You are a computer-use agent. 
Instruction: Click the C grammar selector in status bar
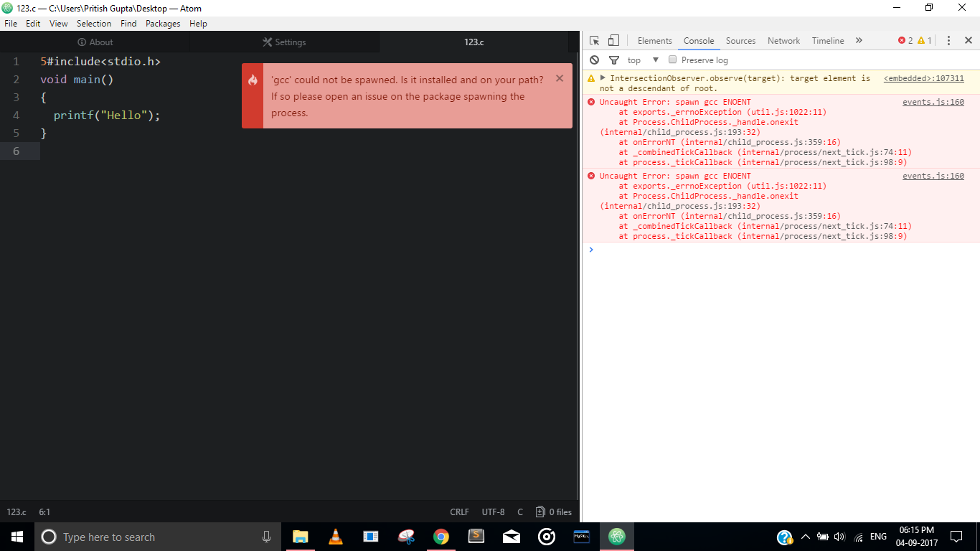click(x=520, y=512)
